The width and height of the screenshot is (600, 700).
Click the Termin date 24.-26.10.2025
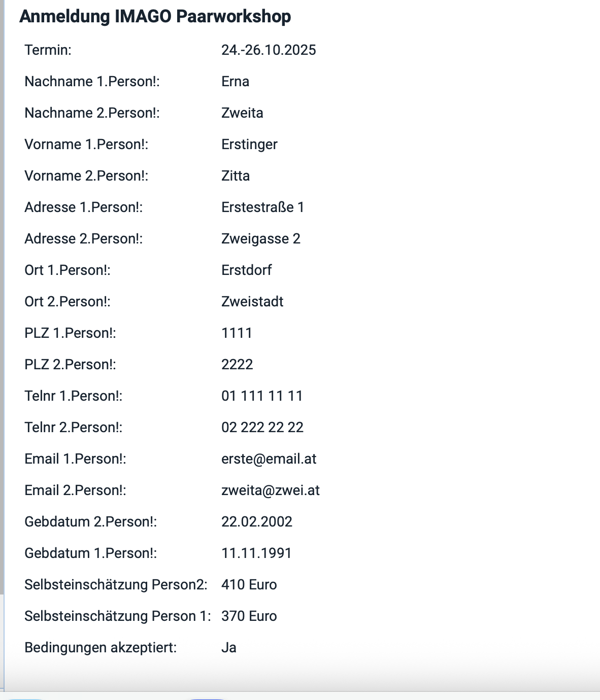click(x=269, y=50)
